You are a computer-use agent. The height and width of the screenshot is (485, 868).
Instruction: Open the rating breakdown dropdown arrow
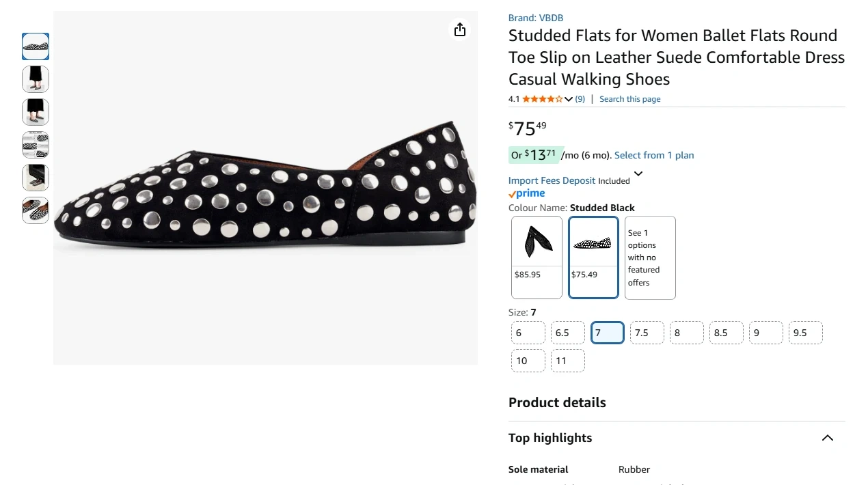569,100
